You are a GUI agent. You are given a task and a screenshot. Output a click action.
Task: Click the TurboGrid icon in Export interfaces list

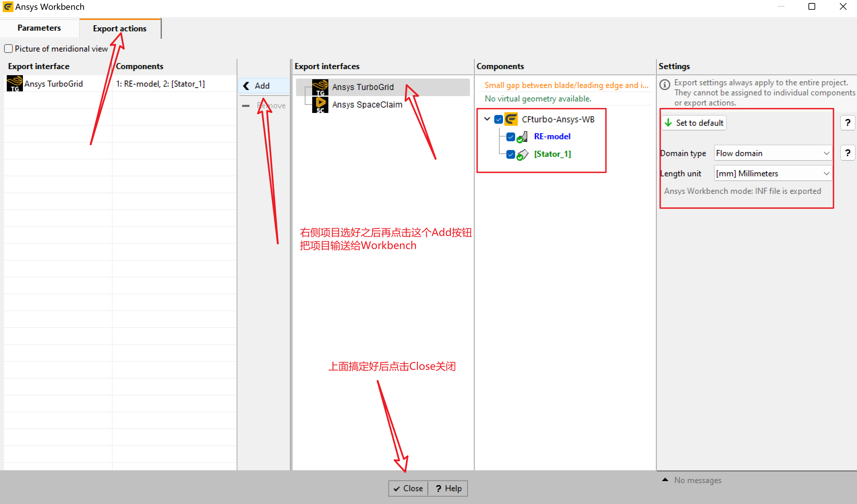click(320, 87)
